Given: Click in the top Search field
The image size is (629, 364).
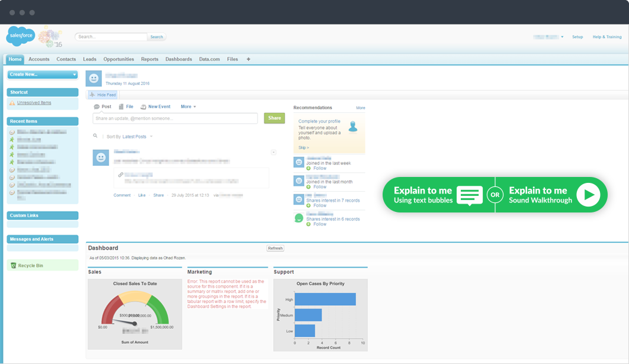Looking at the screenshot, I should click(111, 37).
